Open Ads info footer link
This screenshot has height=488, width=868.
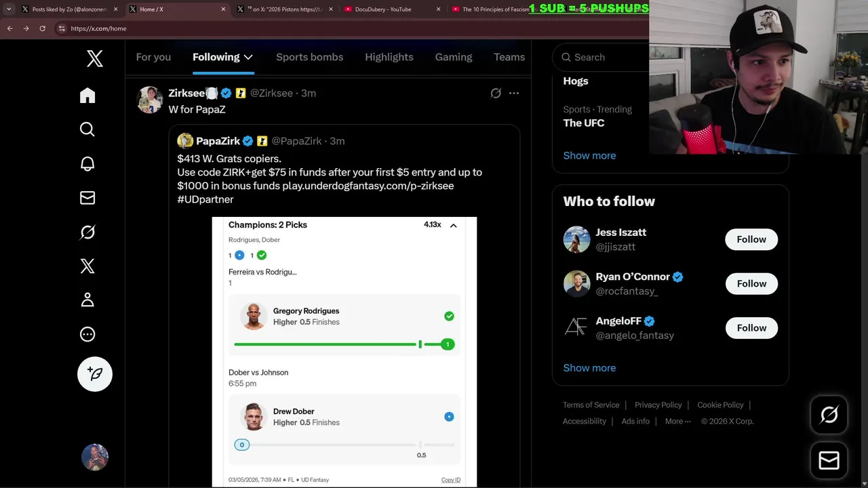(x=635, y=421)
